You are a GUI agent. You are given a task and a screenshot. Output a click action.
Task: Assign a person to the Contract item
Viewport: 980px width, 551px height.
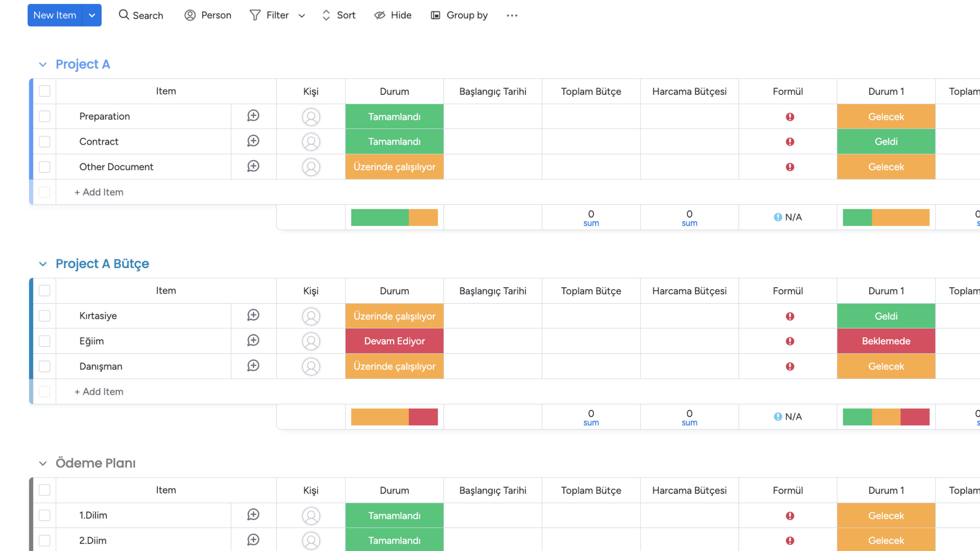click(311, 141)
